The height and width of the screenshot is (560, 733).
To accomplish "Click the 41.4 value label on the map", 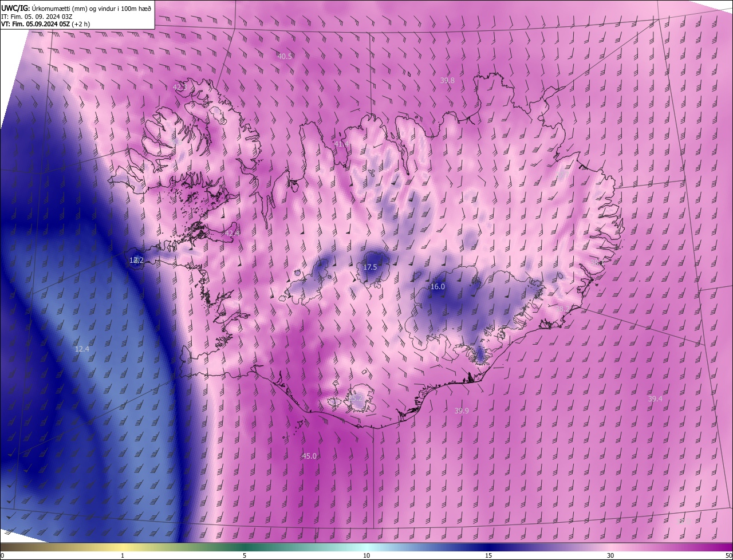I will pyautogui.click(x=341, y=144).
